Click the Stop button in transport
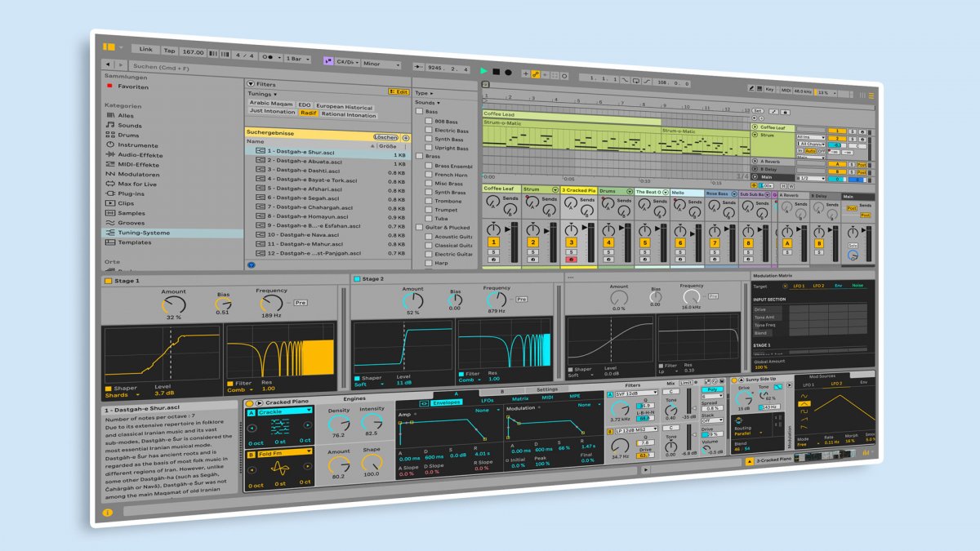 point(496,72)
